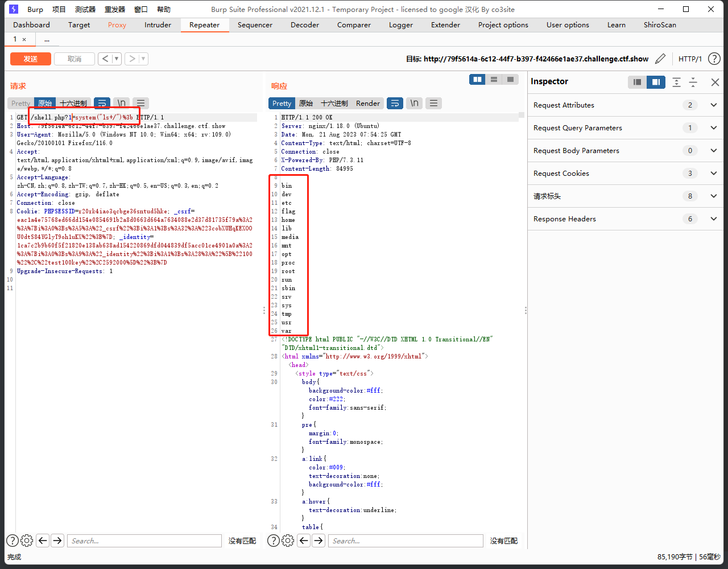
Task: Jump to next request search match
Action: 57,541
